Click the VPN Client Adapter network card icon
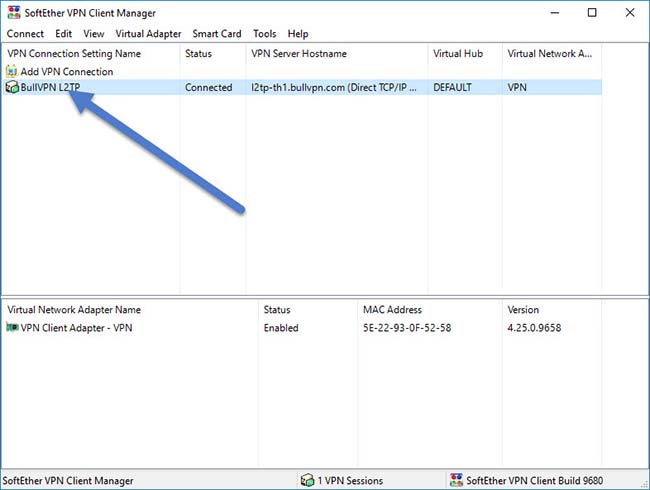The width and height of the screenshot is (650, 490). pyautogui.click(x=12, y=327)
